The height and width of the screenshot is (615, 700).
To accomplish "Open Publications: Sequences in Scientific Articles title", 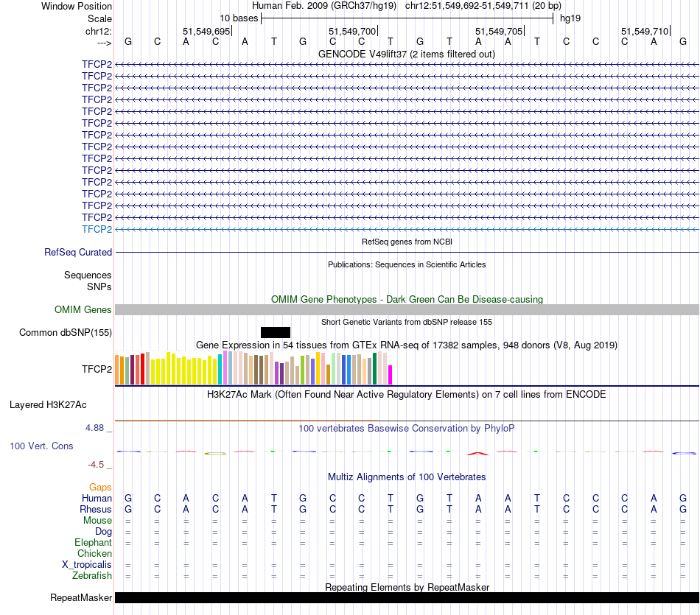I will pos(407,264).
